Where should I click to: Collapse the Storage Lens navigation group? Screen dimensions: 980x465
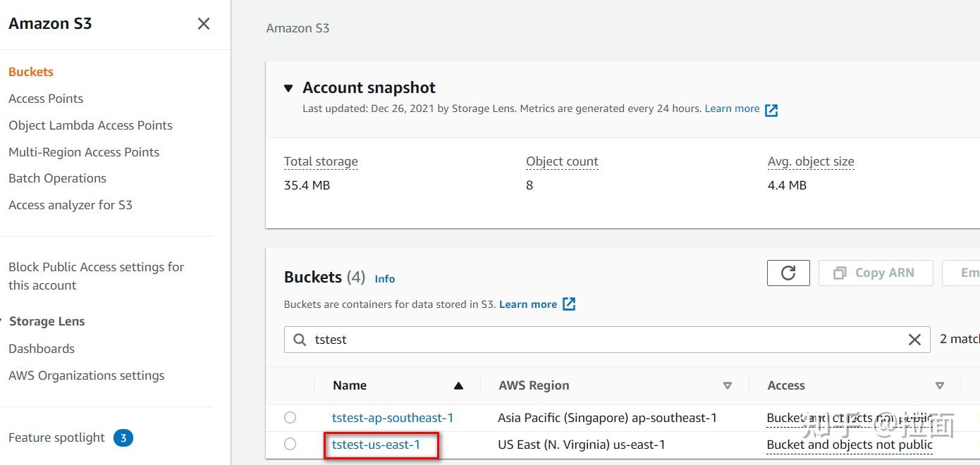(2, 321)
